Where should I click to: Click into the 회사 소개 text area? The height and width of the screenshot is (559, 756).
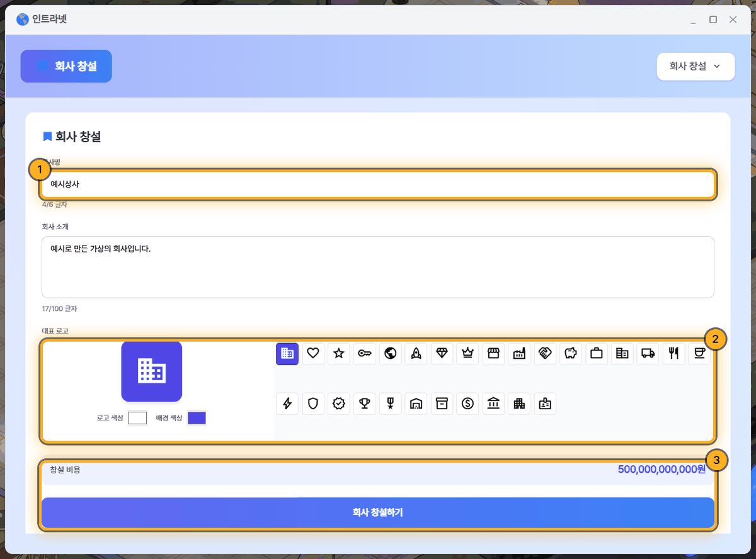click(378, 267)
